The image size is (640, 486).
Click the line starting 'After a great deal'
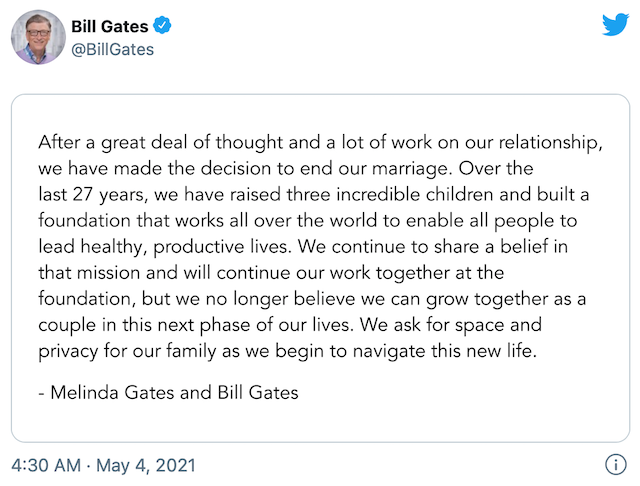pos(320,143)
